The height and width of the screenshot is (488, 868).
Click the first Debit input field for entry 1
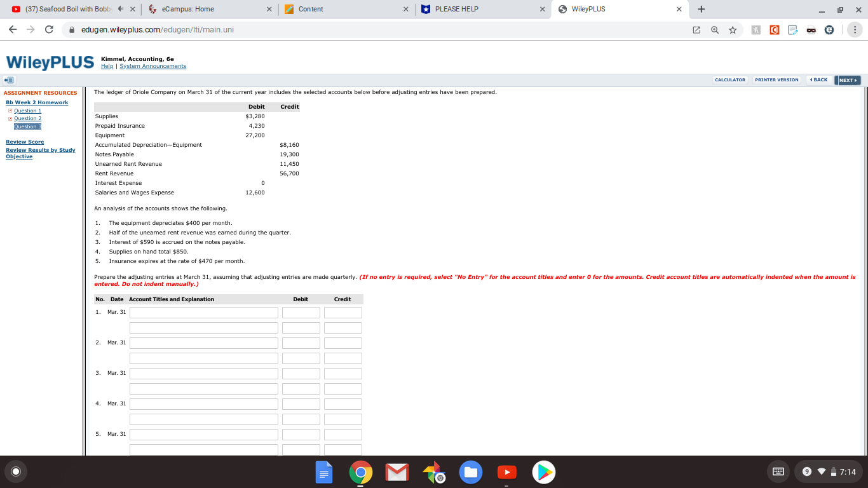(301, 312)
